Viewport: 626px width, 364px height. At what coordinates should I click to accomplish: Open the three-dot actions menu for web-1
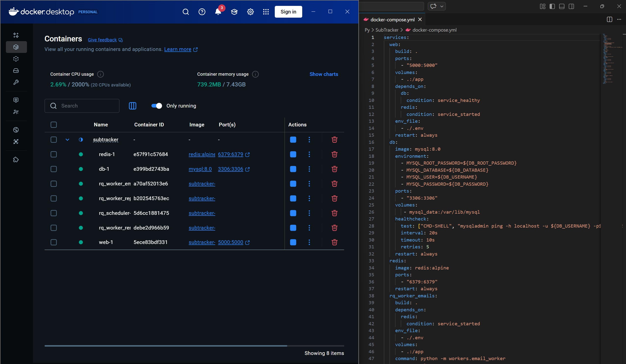click(x=309, y=242)
